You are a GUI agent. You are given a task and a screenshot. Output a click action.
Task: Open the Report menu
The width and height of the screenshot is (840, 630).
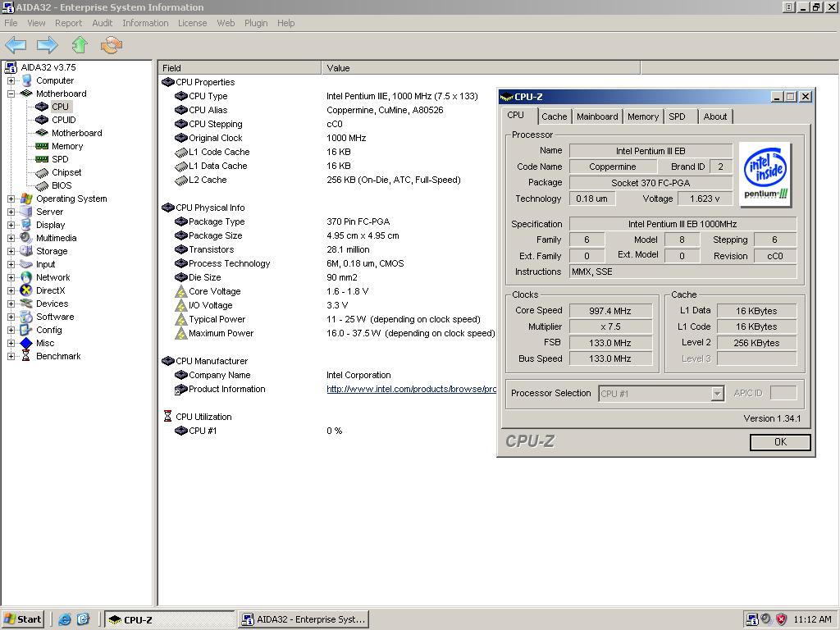(69, 23)
